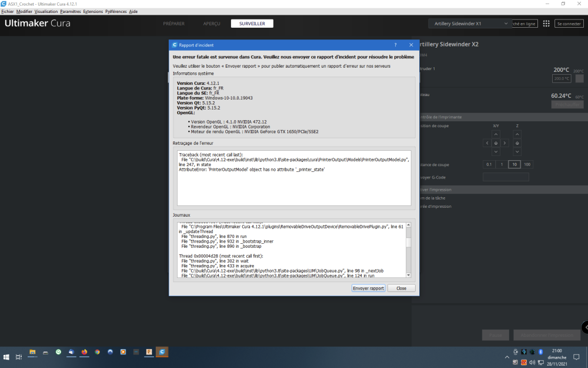Click inside the Traceback error text box
Image resolution: width=588 pixels, height=368 pixels.
pos(294,178)
